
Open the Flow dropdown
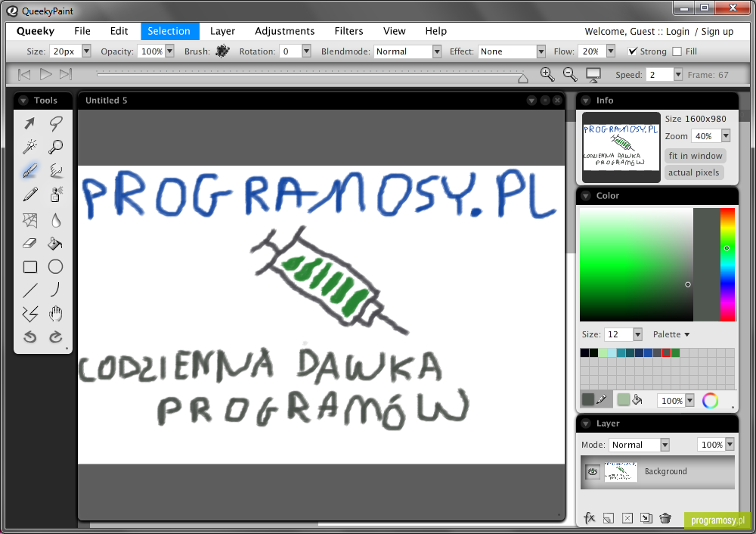610,51
